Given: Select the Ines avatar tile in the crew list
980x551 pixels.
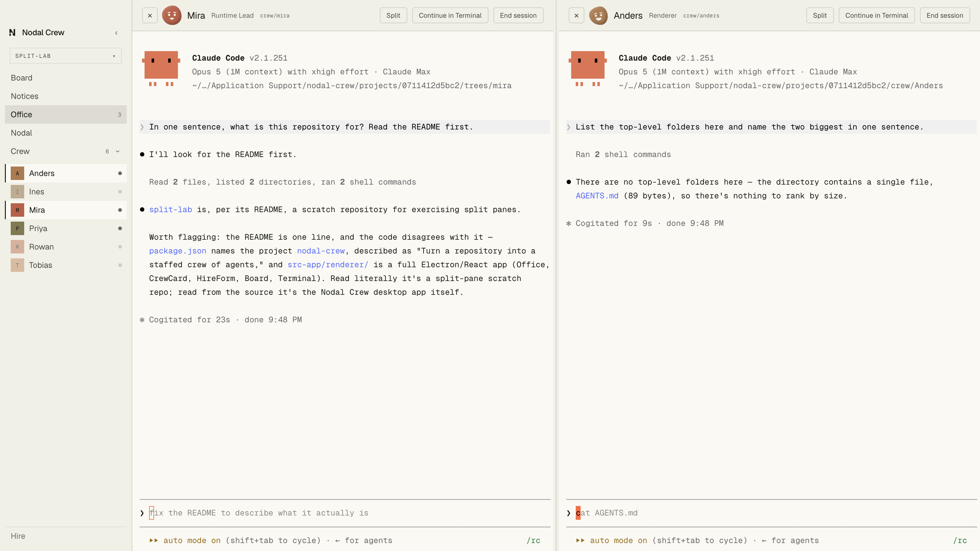Looking at the screenshot, I should [x=17, y=192].
